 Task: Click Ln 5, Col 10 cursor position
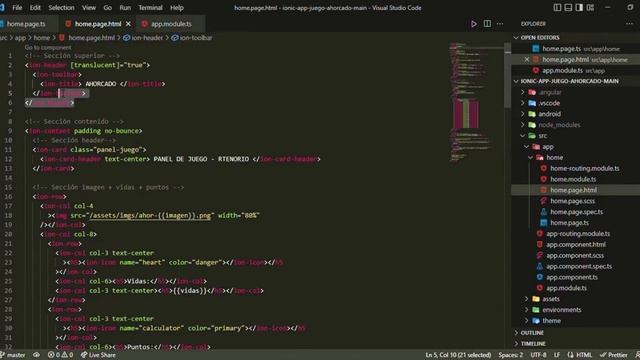point(458,355)
